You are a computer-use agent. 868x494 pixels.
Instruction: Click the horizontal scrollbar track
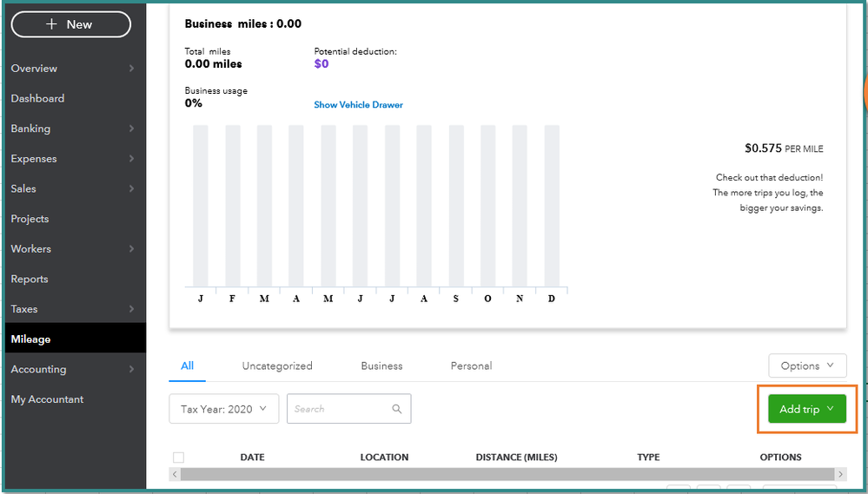507,474
